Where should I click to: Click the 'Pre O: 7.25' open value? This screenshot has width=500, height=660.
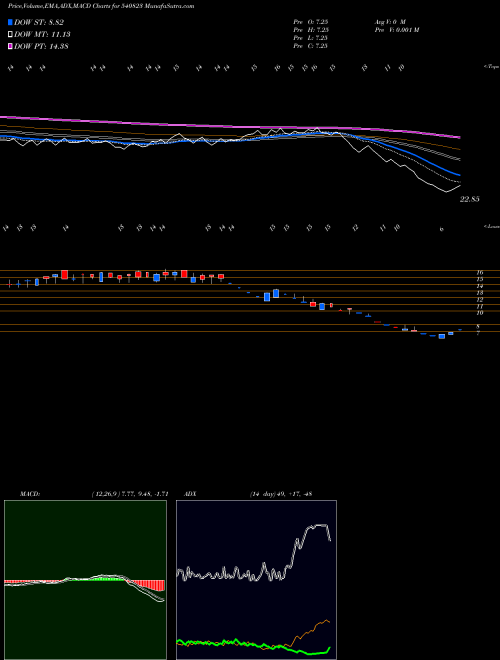[311, 22]
